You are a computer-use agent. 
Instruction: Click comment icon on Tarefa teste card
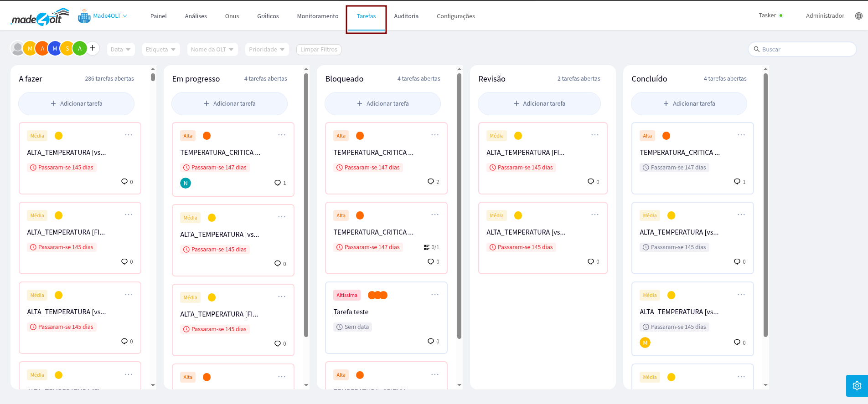click(x=430, y=341)
